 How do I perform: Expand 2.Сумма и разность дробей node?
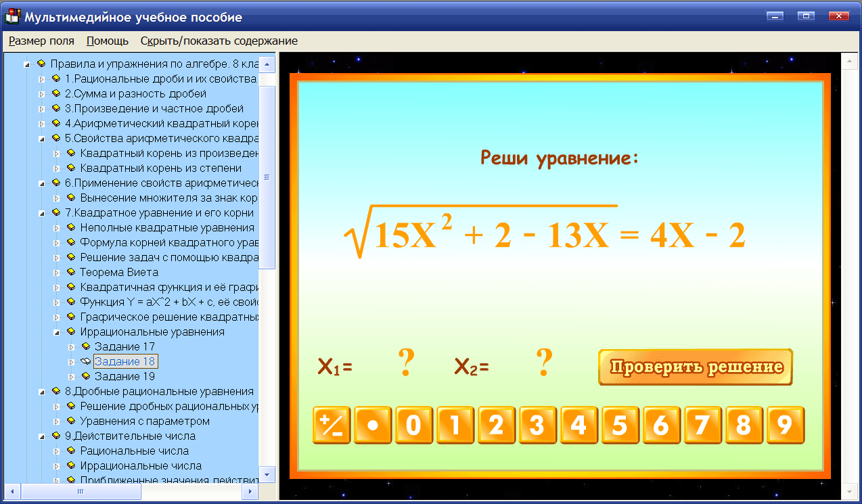[41, 94]
